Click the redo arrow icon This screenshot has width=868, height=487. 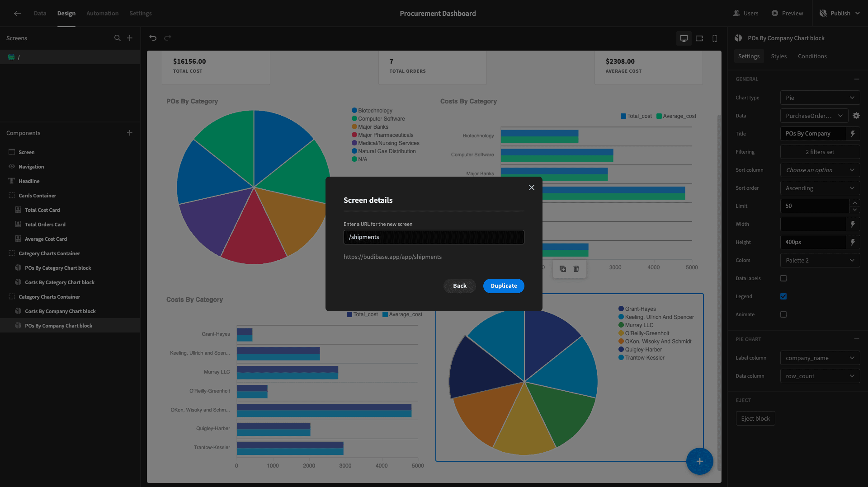coord(168,38)
